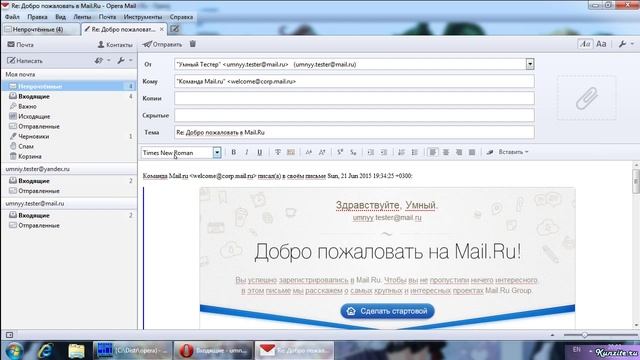The height and width of the screenshot is (360, 640).
Task: Click Написать to compose a new message
Action: point(25,61)
